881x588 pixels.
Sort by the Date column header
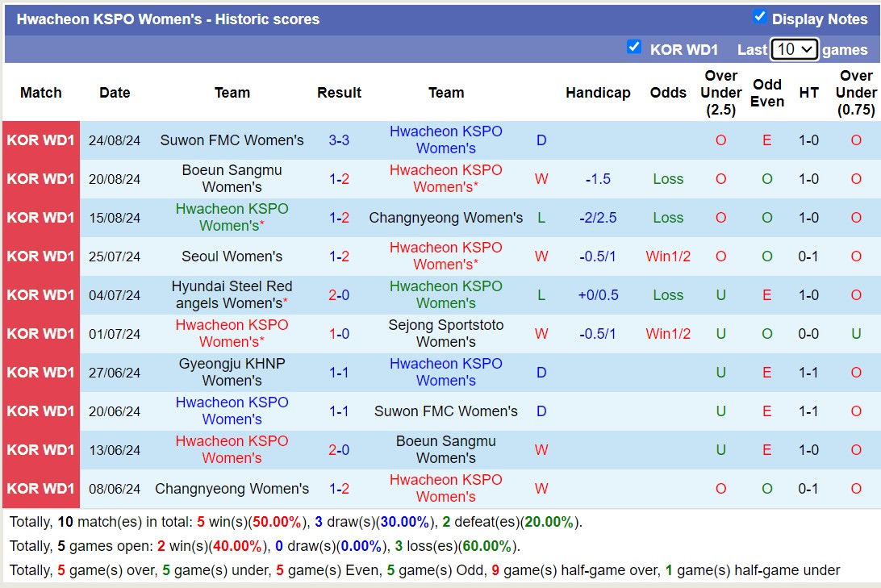tap(115, 93)
